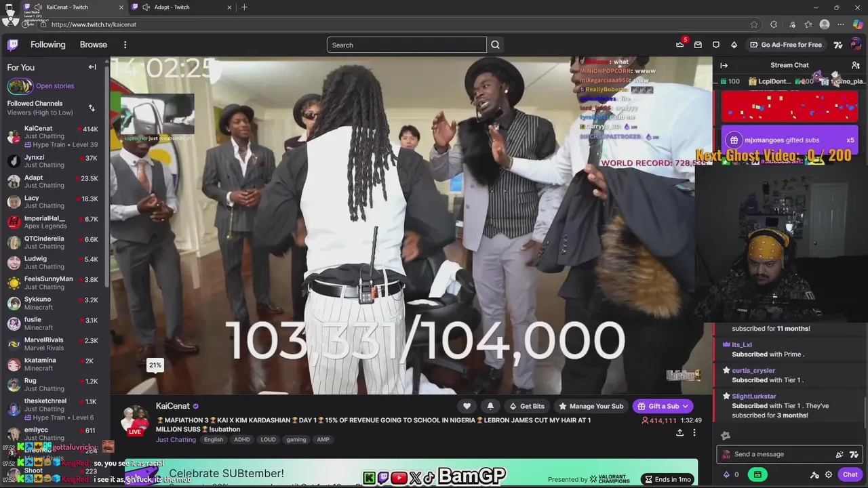Open thesketchreal channel in the sidebar

pyautogui.click(x=54, y=409)
